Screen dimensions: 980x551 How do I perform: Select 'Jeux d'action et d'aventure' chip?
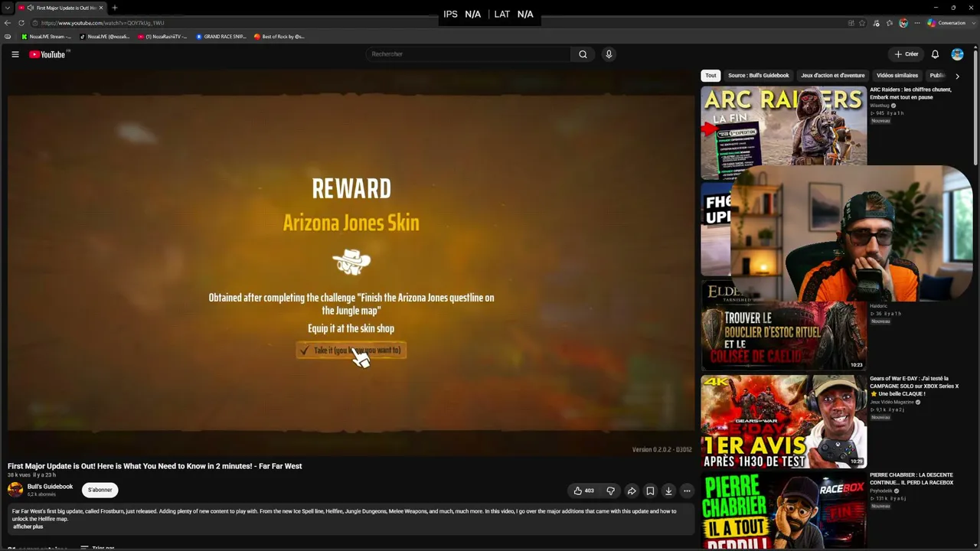click(832, 76)
